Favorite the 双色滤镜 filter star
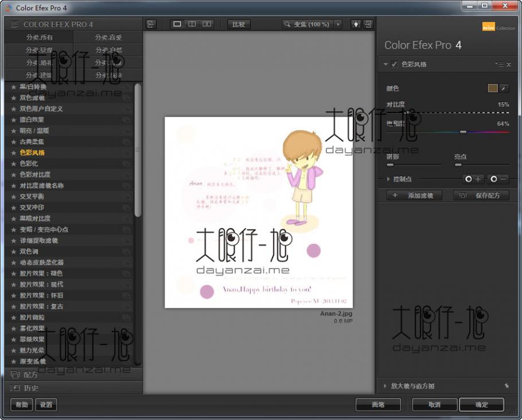522x420 pixels. (14, 98)
